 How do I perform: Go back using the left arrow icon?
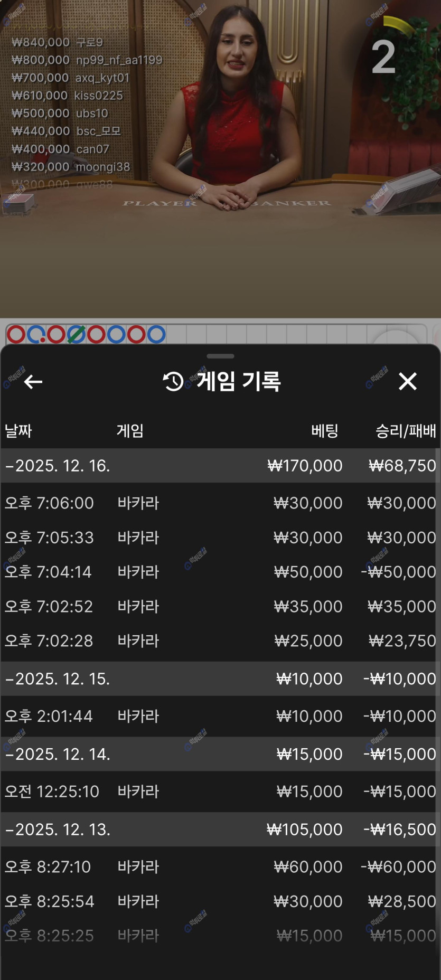(x=33, y=381)
